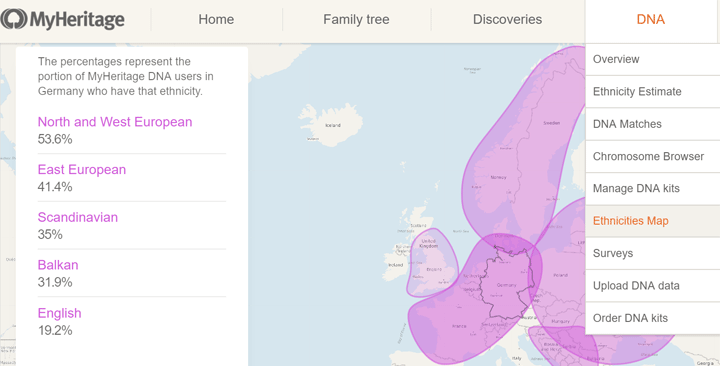
Task: Choose DNA Matches in dropdown
Action: tap(652, 124)
